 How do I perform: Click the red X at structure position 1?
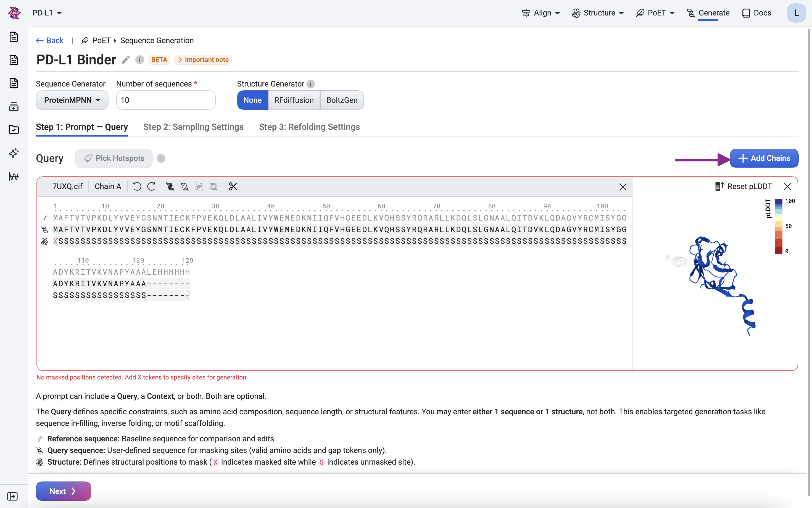[x=56, y=241]
